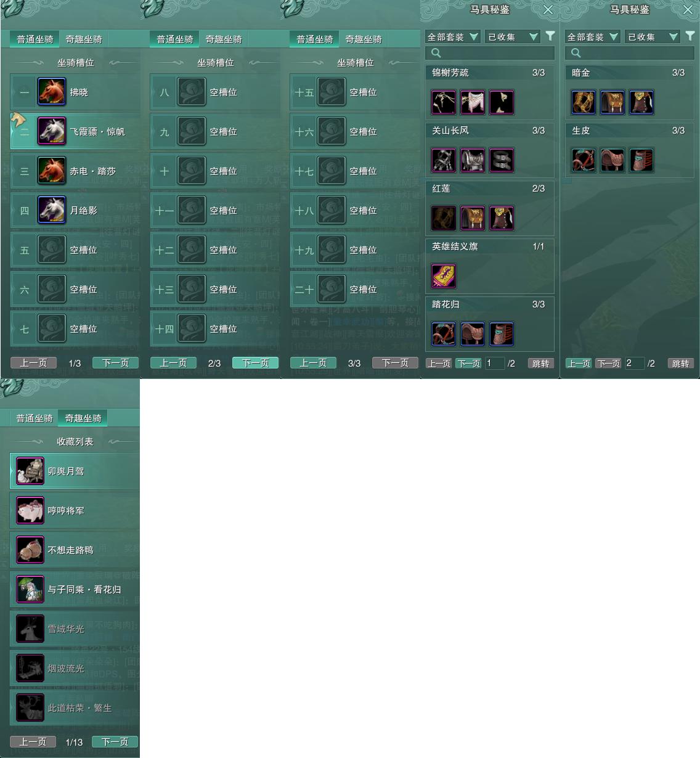Pick the 哼哼将军 pig mount icon
This screenshot has width=700, height=758.
(30, 510)
